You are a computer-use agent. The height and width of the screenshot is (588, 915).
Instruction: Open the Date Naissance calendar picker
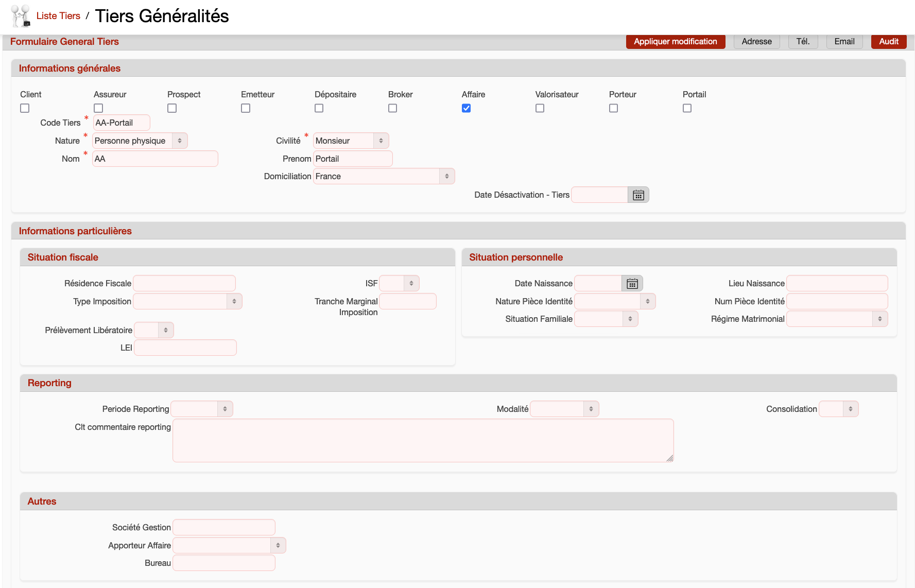pyautogui.click(x=632, y=284)
